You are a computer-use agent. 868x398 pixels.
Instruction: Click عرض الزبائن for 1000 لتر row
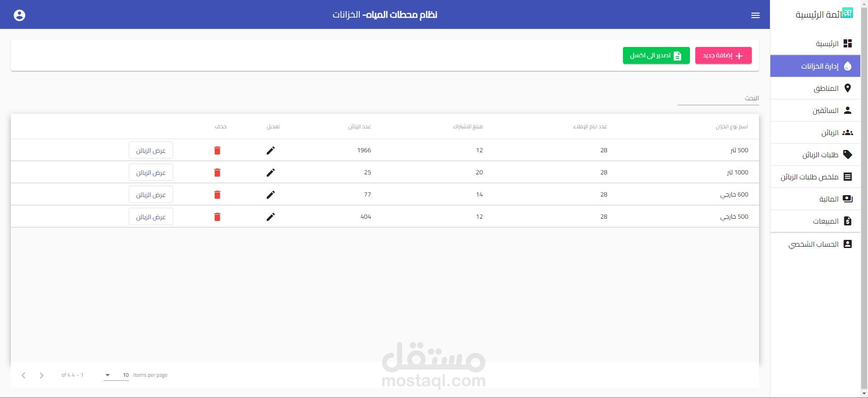tap(151, 173)
